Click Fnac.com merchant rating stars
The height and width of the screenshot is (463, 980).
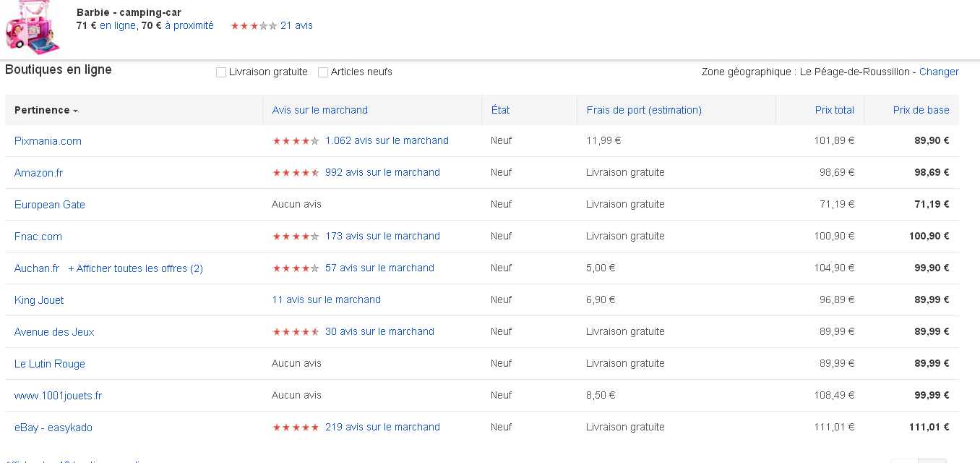(296, 237)
